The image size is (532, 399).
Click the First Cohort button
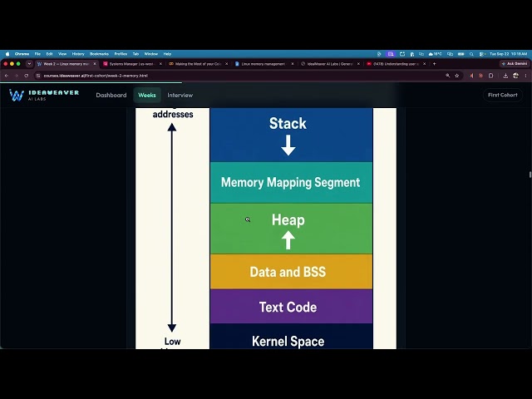[x=502, y=95]
